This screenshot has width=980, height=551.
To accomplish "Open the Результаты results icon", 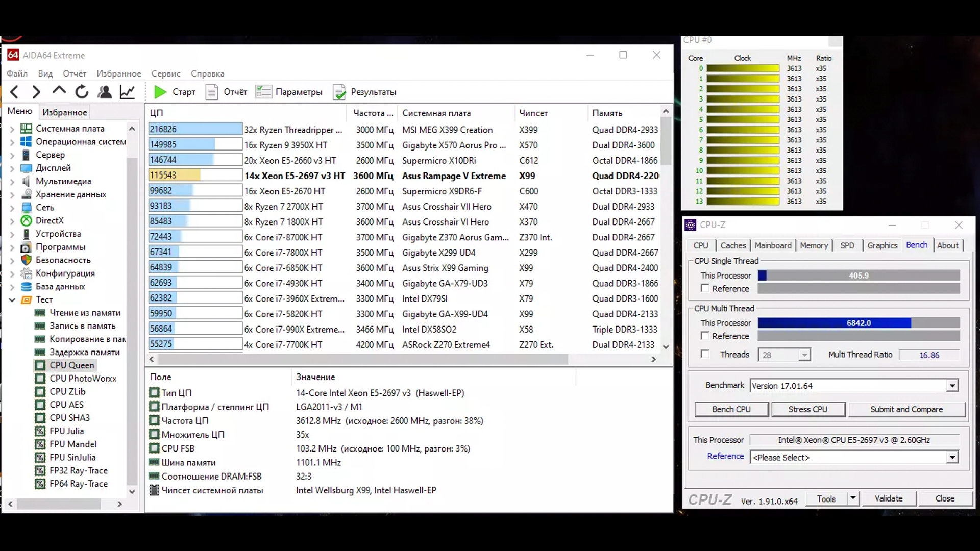I will click(339, 92).
